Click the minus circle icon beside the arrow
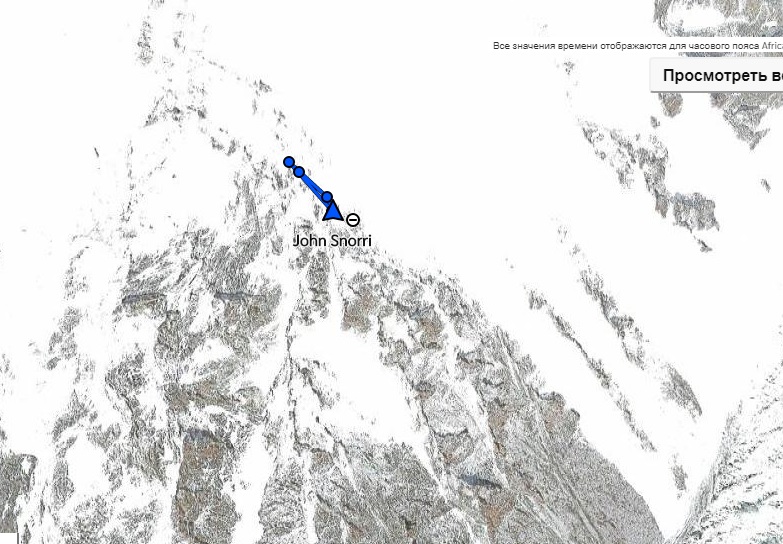The height and width of the screenshot is (544, 783). point(353,220)
